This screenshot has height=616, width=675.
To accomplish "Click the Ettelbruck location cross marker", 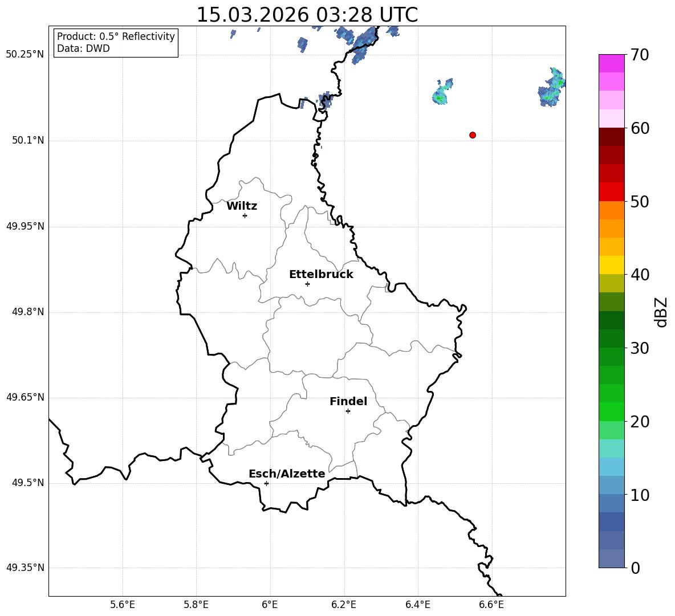I will (307, 284).
